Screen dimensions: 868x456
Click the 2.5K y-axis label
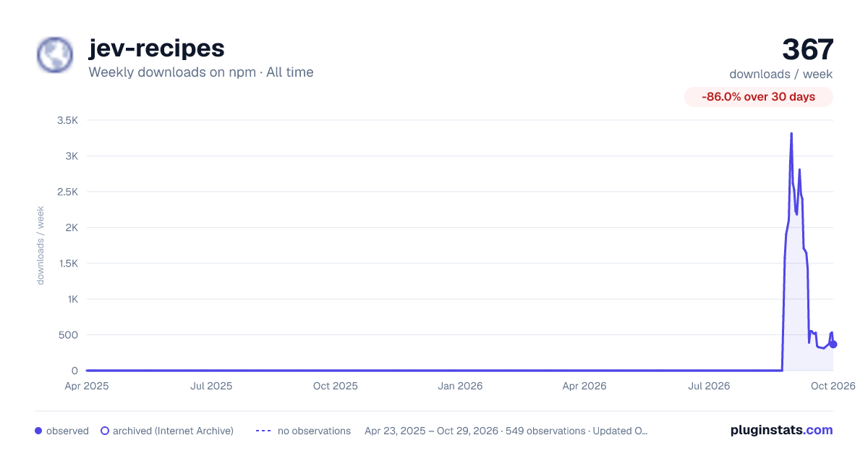tap(67, 192)
